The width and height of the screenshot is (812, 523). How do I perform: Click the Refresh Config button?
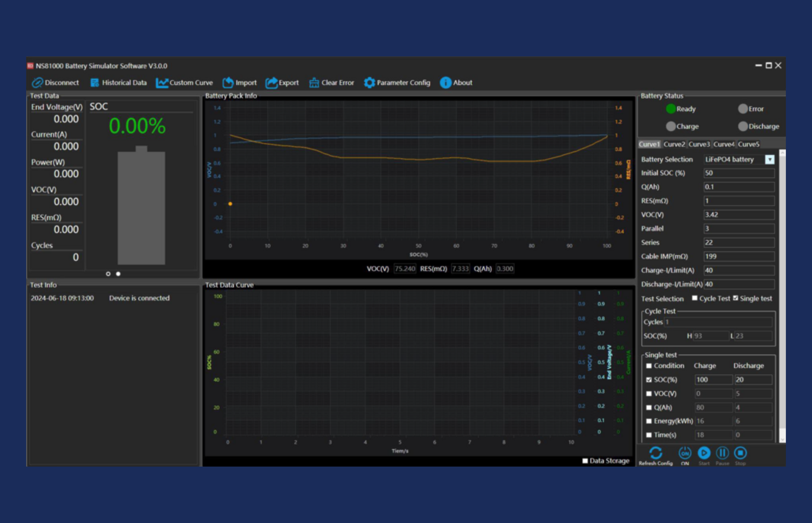[655, 453]
